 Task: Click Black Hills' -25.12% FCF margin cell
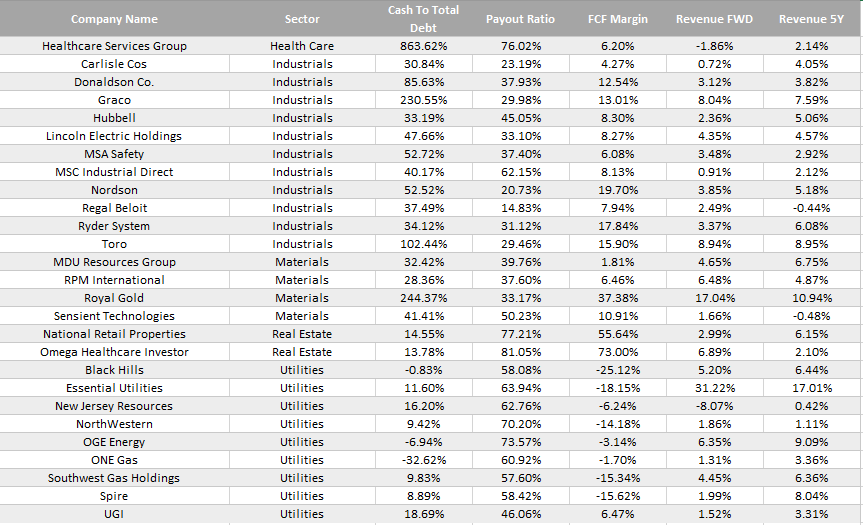(618, 370)
